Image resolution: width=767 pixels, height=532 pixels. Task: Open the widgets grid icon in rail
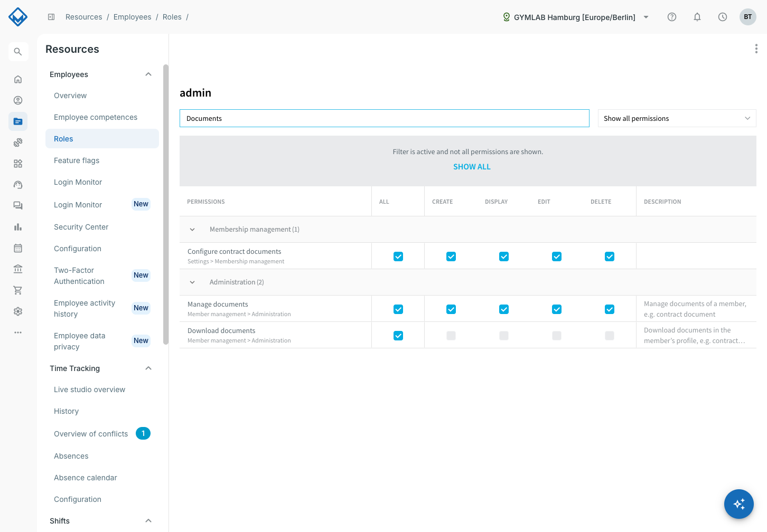point(18,164)
